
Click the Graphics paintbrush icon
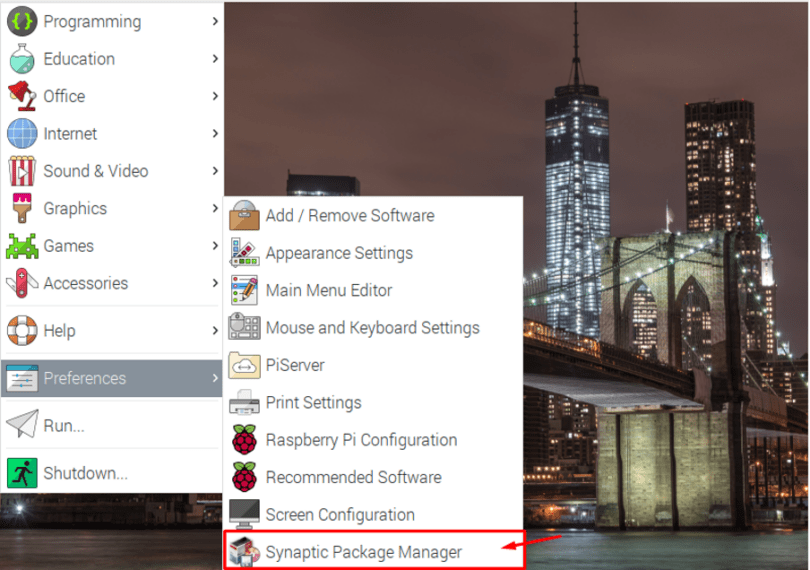[22, 208]
